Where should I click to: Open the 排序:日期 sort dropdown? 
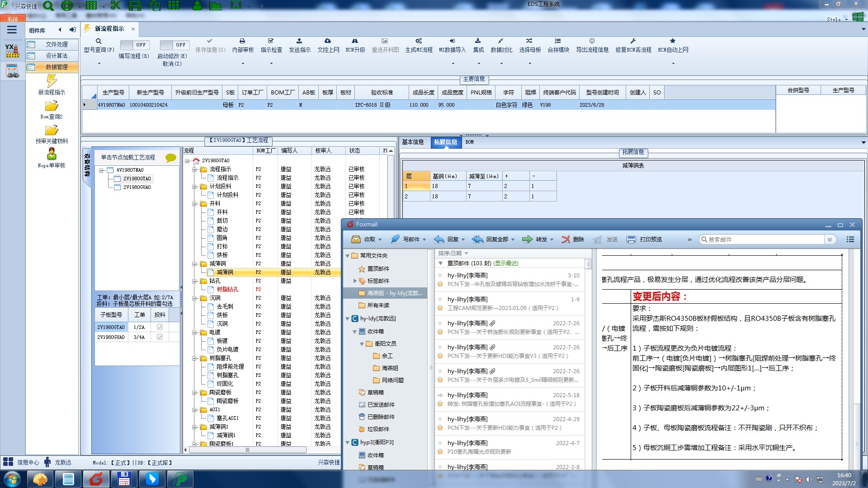[x=453, y=253]
